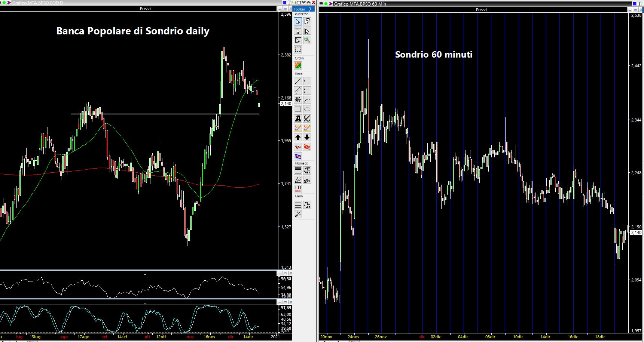Viewport: 644px width, 342px height.
Task: Select the freehand curve drawing tool
Action: coord(307,119)
